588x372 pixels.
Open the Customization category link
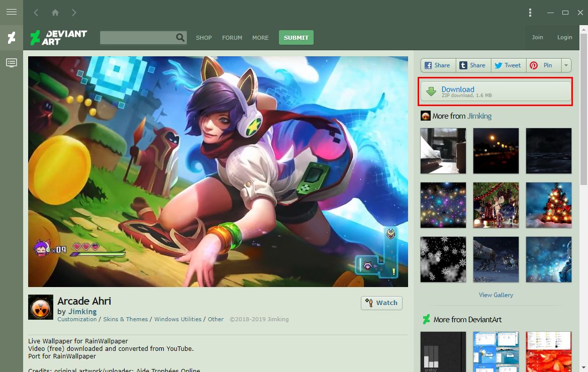click(x=77, y=319)
